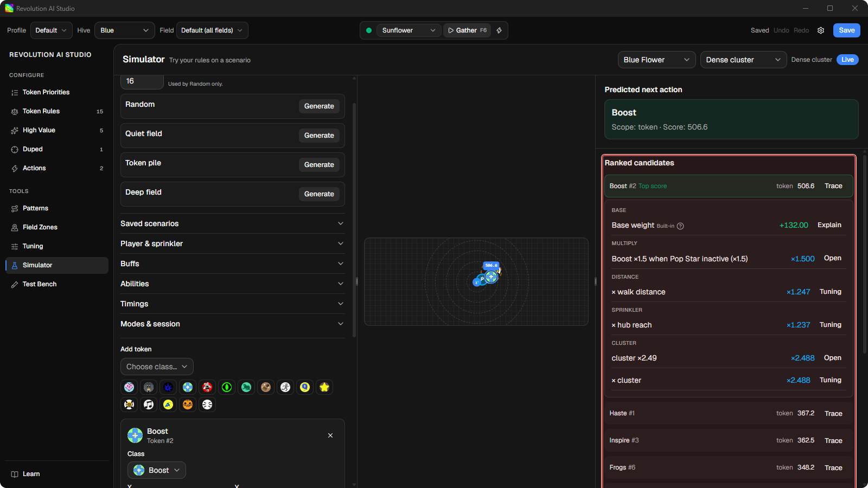This screenshot has width=868, height=488.
Task: Open Tuning in sidebar
Action: (57, 246)
